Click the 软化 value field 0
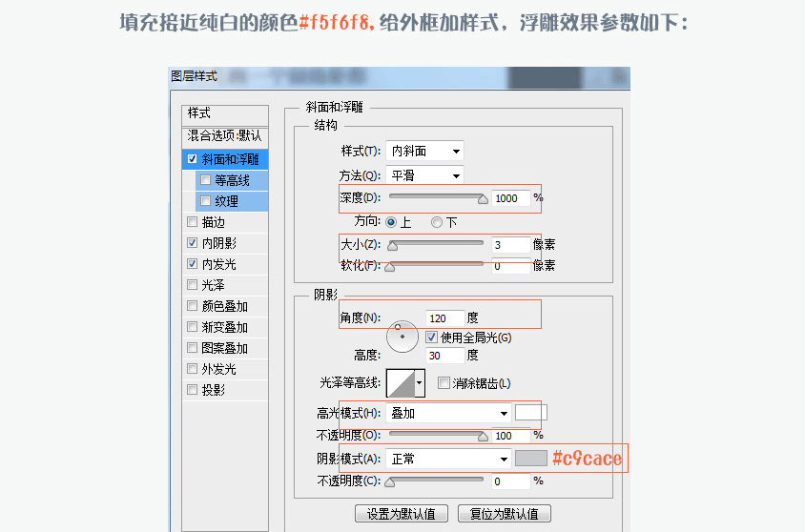The height and width of the screenshot is (532, 805). [510, 267]
